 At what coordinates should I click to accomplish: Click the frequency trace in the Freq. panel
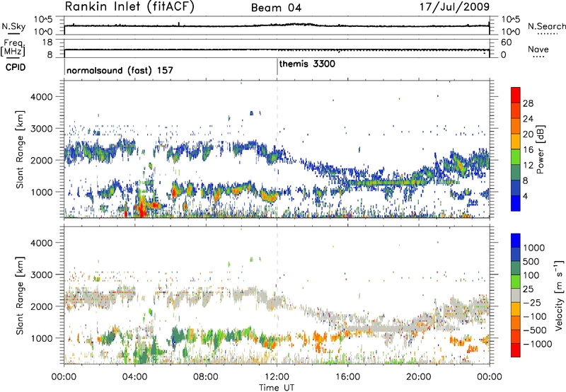tap(277, 50)
